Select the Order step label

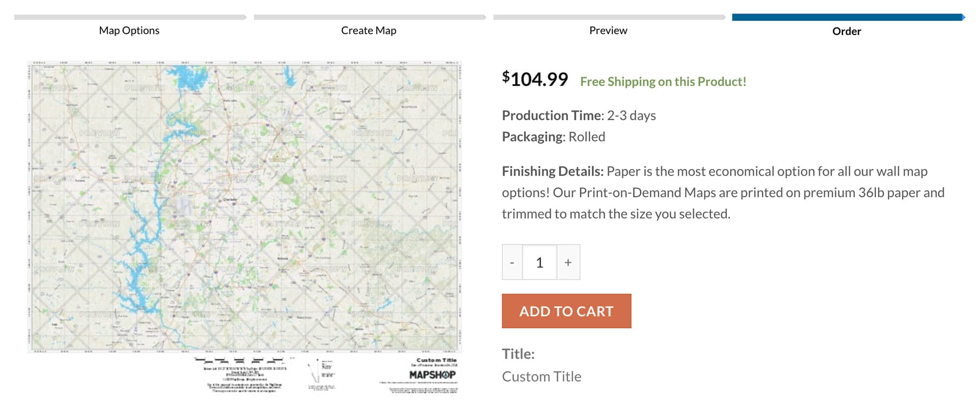click(x=846, y=31)
